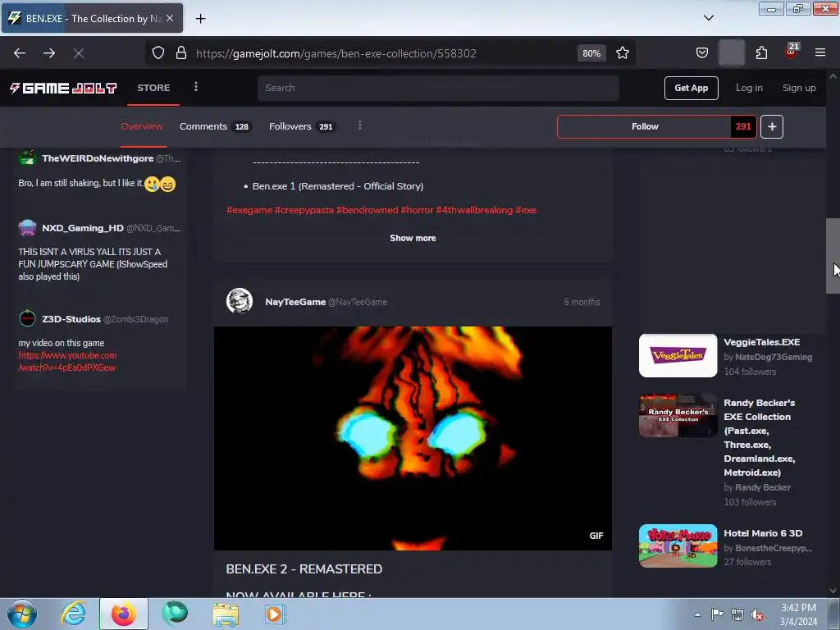
Task: Click NateDog73Gaming author name
Action: 774,357
